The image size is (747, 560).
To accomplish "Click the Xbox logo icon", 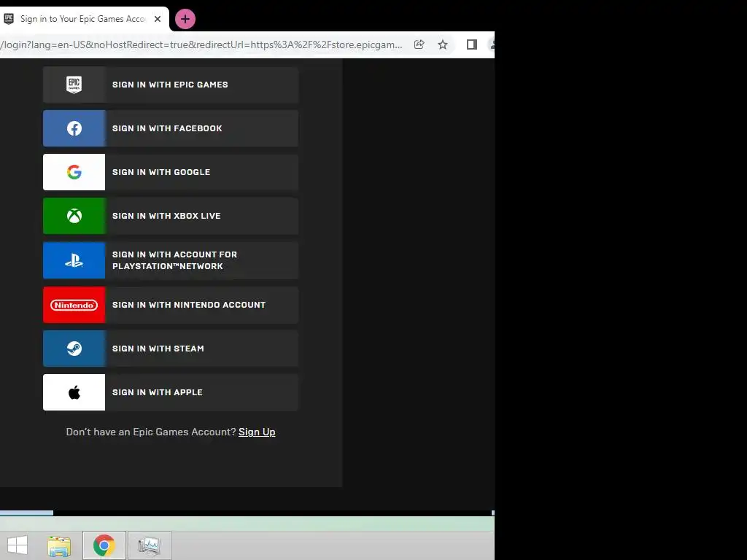I will tap(74, 216).
